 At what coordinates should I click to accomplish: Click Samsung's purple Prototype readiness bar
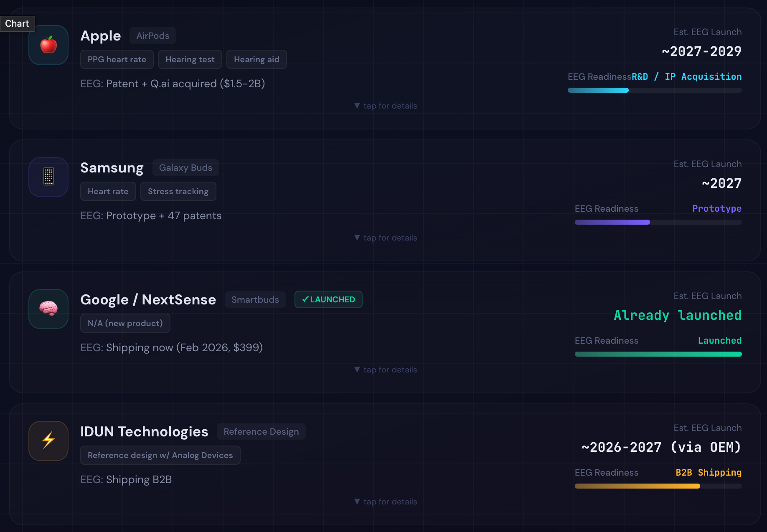[658, 222]
